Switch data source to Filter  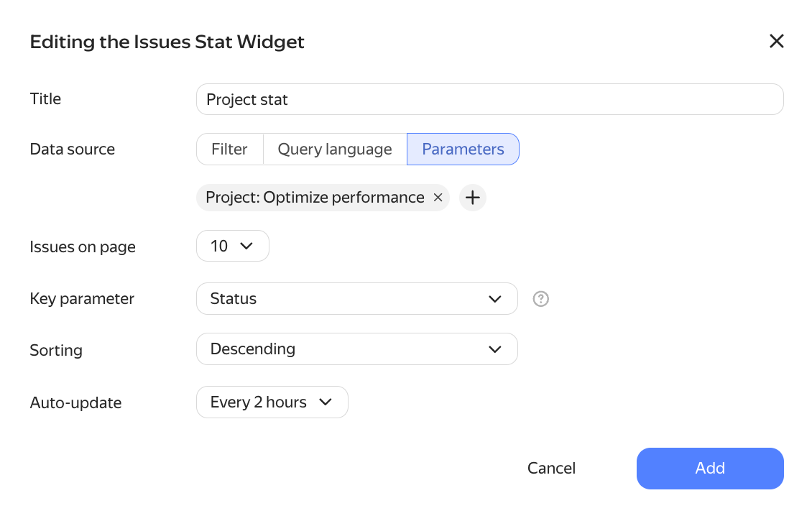(x=229, y=149)
